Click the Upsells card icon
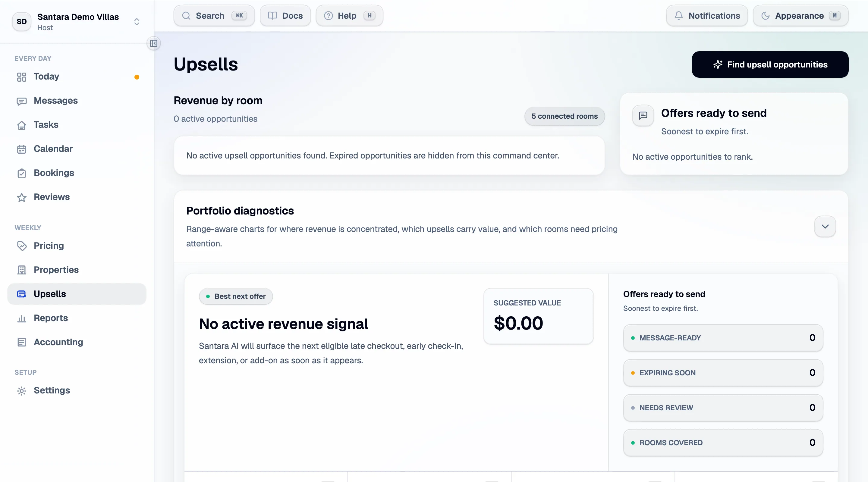Screen dimensions: 868x482 pos(22,294)
